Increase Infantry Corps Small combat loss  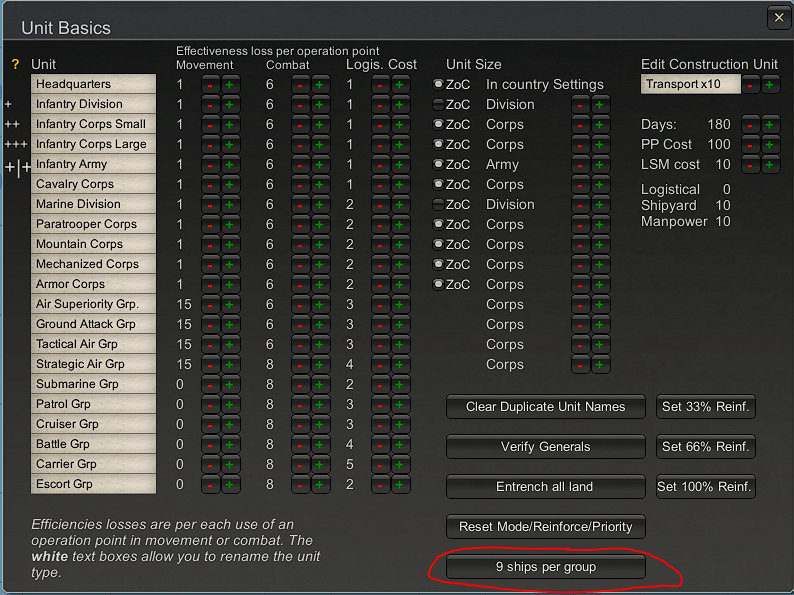pos(320,125)
